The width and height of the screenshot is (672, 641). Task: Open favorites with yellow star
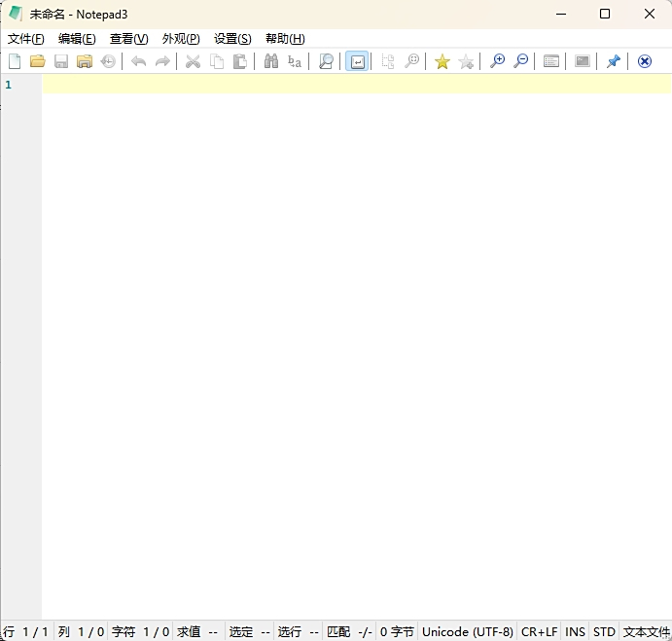442,61
